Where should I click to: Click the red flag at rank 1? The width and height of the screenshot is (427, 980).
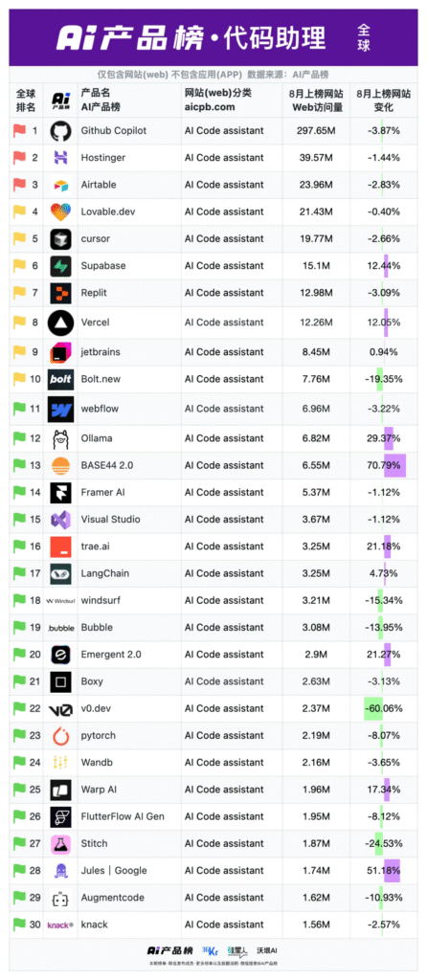[x=19, y=130]
